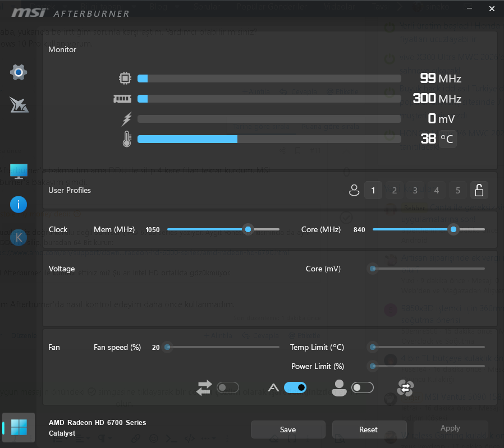Viewport: 504px width, 448px height.
Task: Click the °C temperature unit button
Action: (x=447, y=138)
